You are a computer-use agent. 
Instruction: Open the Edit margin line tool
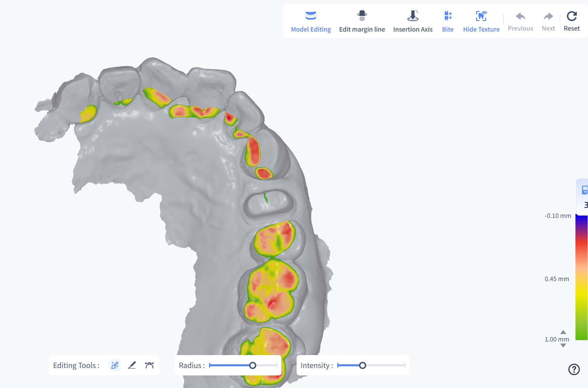362,22
